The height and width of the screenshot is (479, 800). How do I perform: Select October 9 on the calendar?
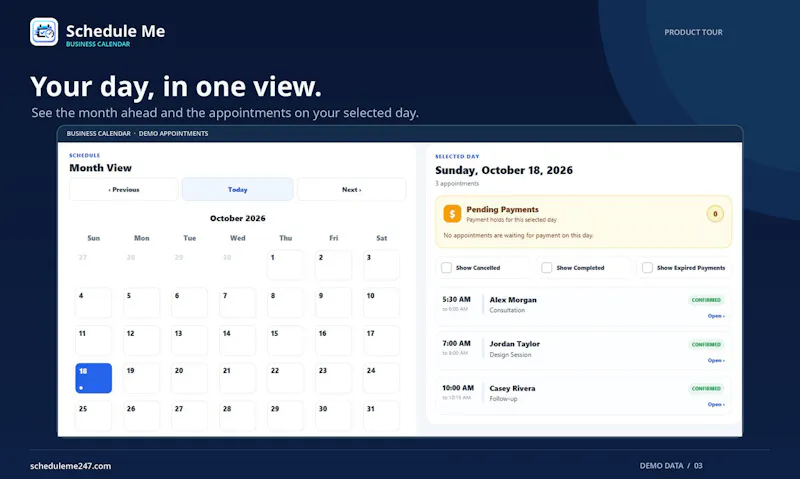click(333, 302)
